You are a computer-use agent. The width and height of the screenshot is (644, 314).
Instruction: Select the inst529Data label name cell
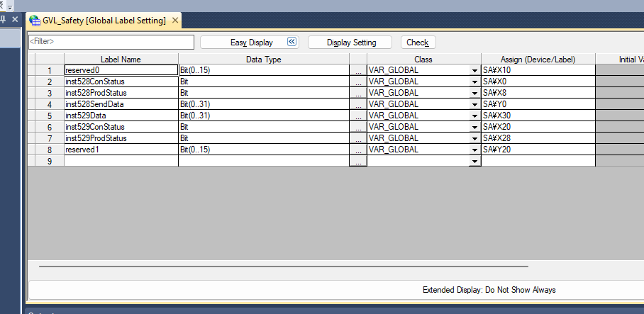121,116
